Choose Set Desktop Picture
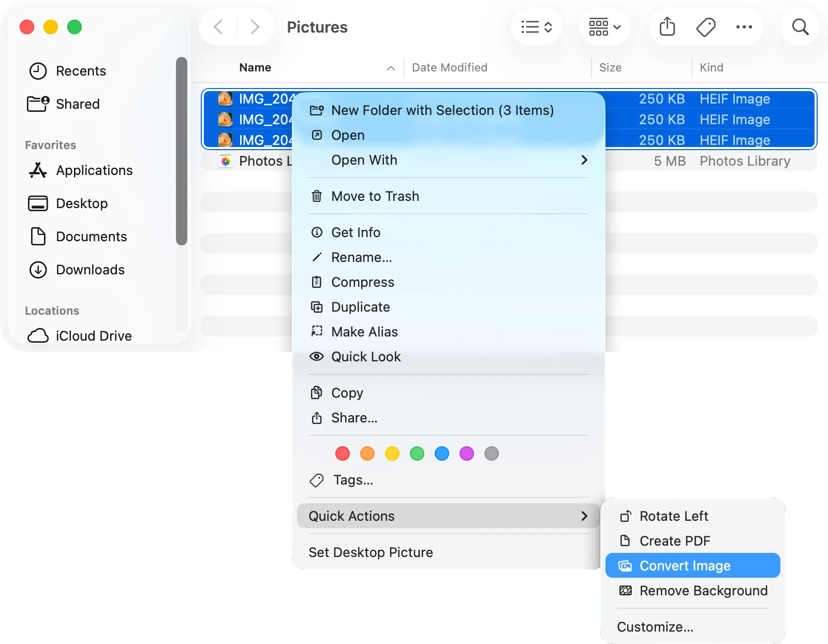Viewport: 828px width, 644px height. coord(449,552)
